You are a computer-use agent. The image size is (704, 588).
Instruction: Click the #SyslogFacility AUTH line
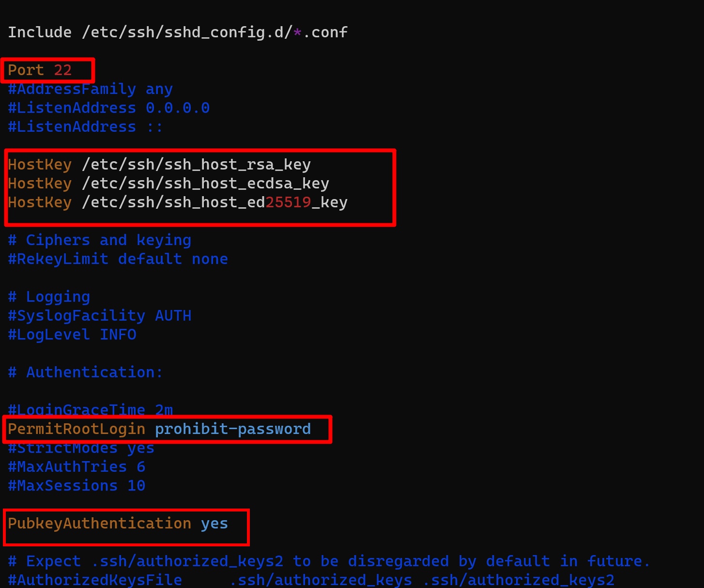[x=99, y=316]
